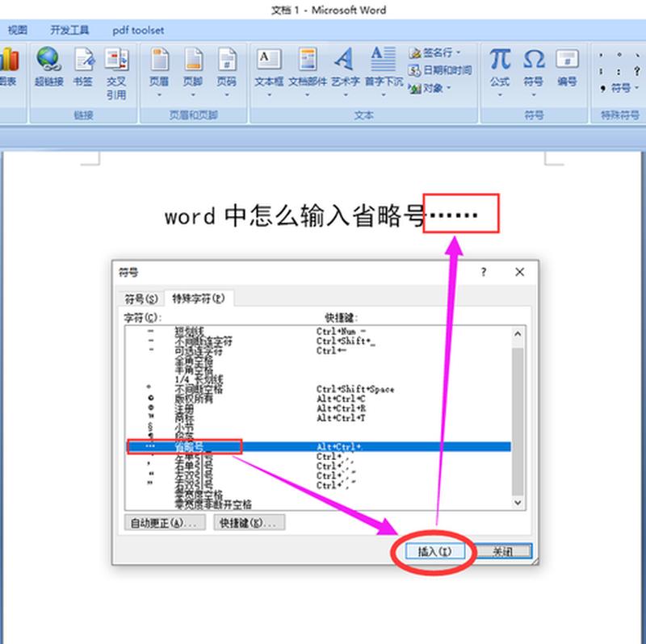Screen dimensions: 646x644
Task: Click the 签名行 signature line icon
Action: click(x=415, y=53)
